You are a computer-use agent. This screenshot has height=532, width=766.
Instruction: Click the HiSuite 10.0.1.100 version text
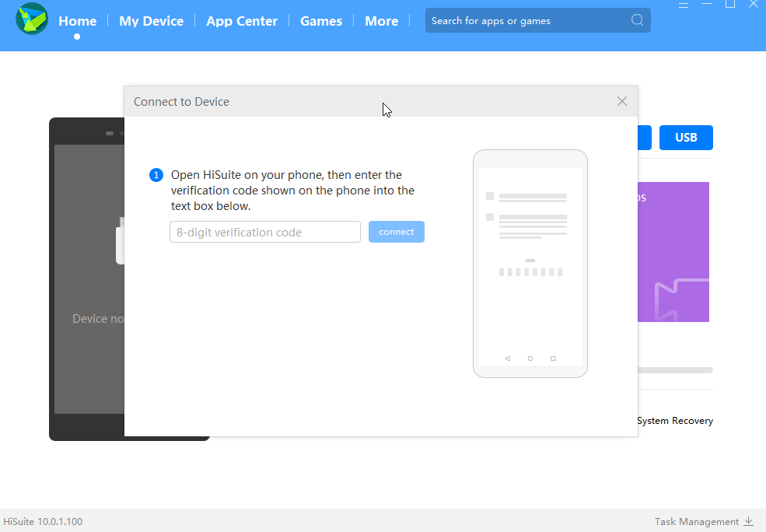pyautogui.click(x=43, y=522)
